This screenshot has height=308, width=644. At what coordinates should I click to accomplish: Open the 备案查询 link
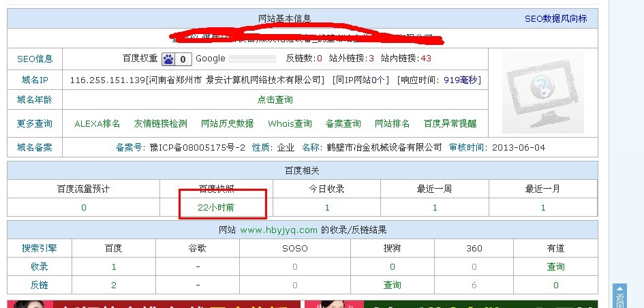(343, 123)
